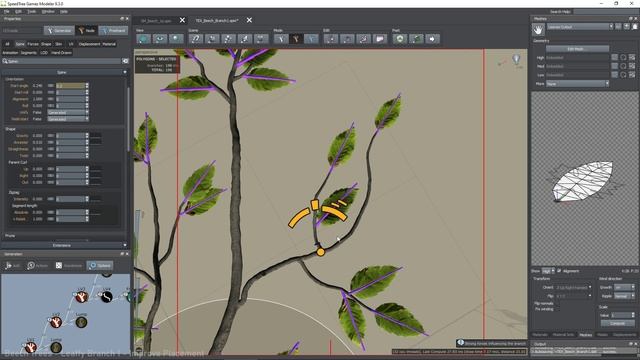
Task: Click the first Pixel toolbar shield icon
Action: [400, 39]
